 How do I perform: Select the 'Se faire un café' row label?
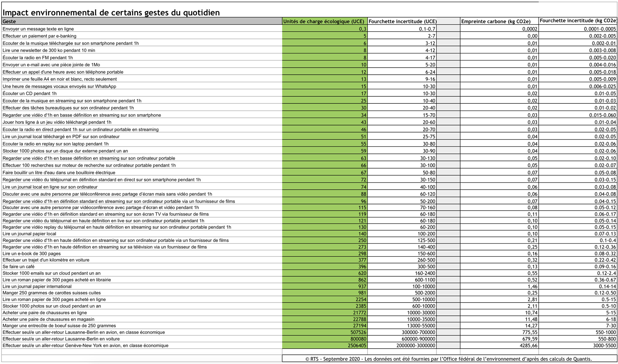19,266
